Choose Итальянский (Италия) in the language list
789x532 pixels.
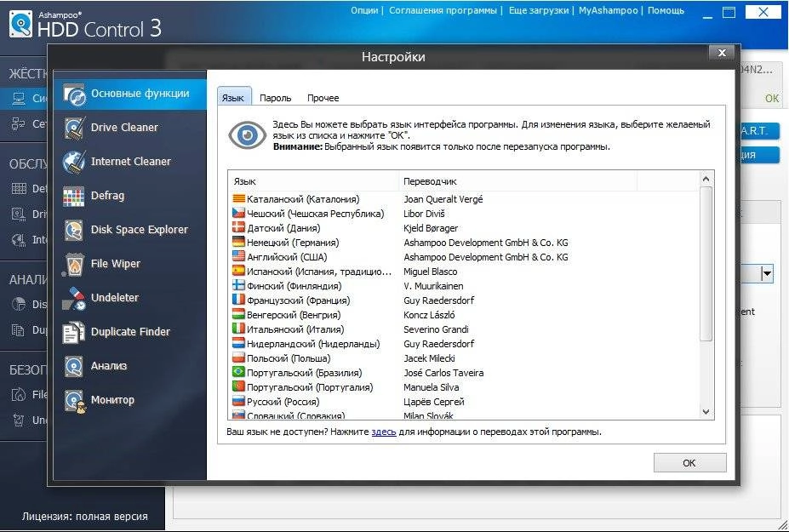point(466,329)
